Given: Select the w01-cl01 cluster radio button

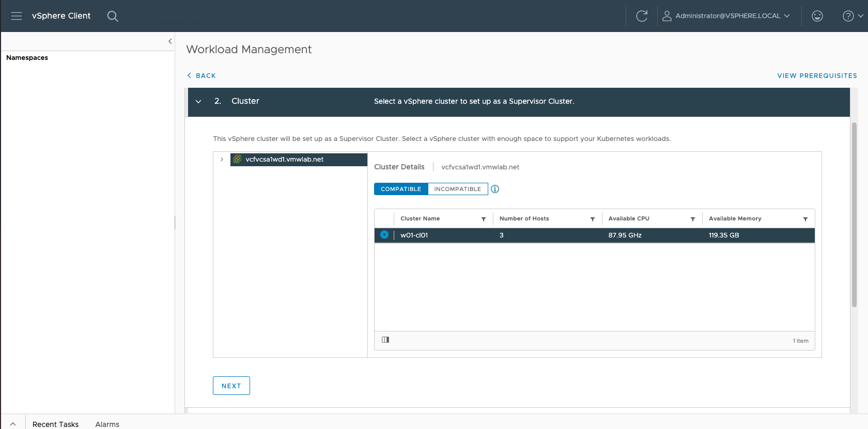Looking at the screenshot, I should point(384,235).
